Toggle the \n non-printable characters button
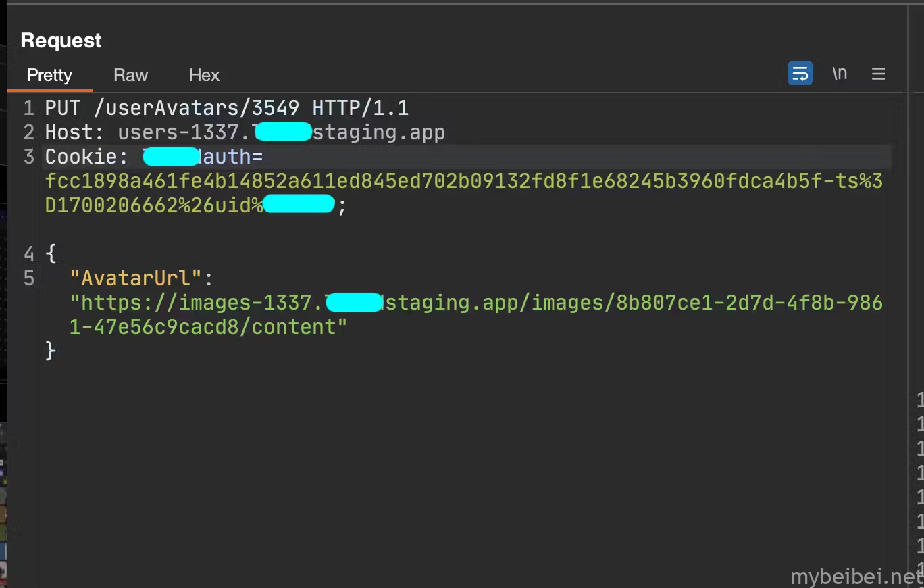 pyautogui.click(x=839, y=73)
